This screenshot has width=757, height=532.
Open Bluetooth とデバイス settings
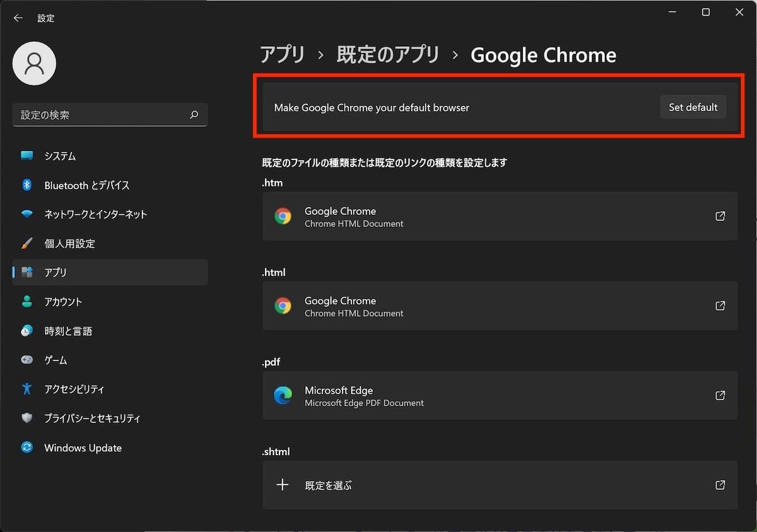(110, 185)
